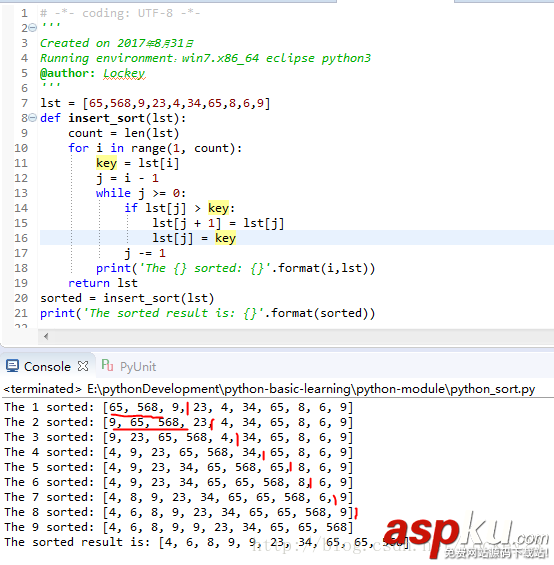Click the lst list definition on line 7
The height and width of the screenshot is (565, 554).
[155, 103]
